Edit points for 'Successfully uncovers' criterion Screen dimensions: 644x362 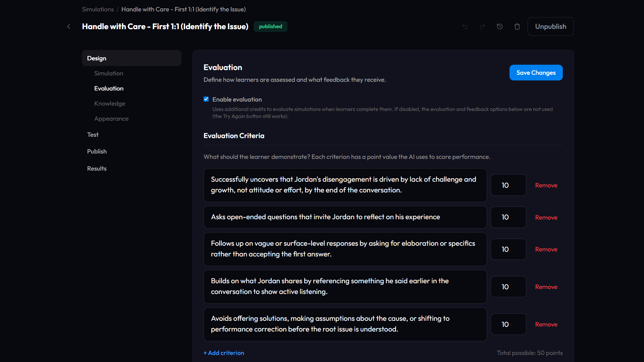tap(508, 185)
